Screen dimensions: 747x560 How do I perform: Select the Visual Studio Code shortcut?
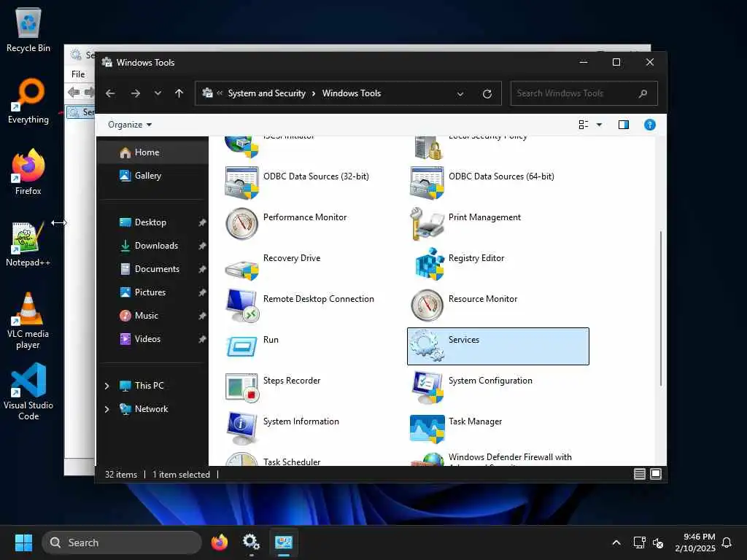click(28, 392)
